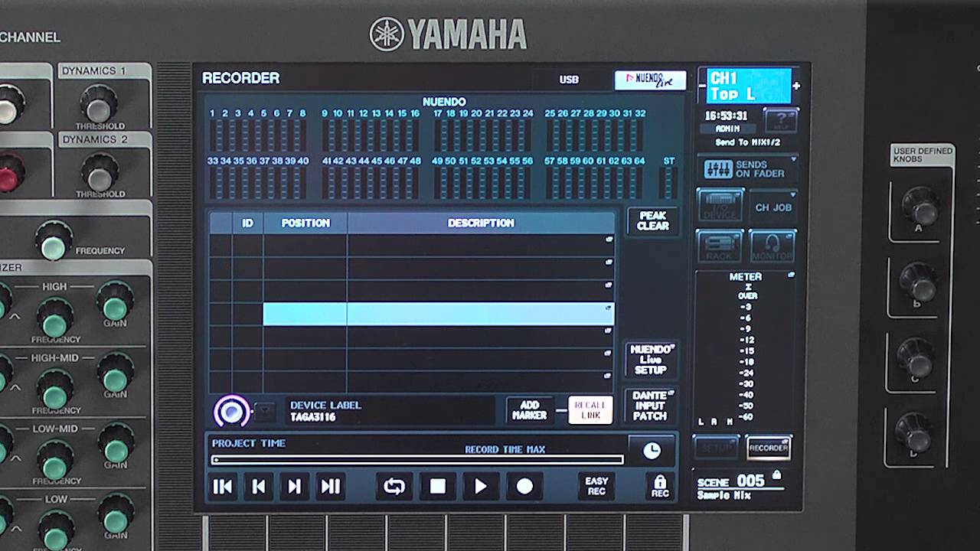Click the Send To MIX1/2 text
This screenshot has width=980, height=551.
coord(748,142)
